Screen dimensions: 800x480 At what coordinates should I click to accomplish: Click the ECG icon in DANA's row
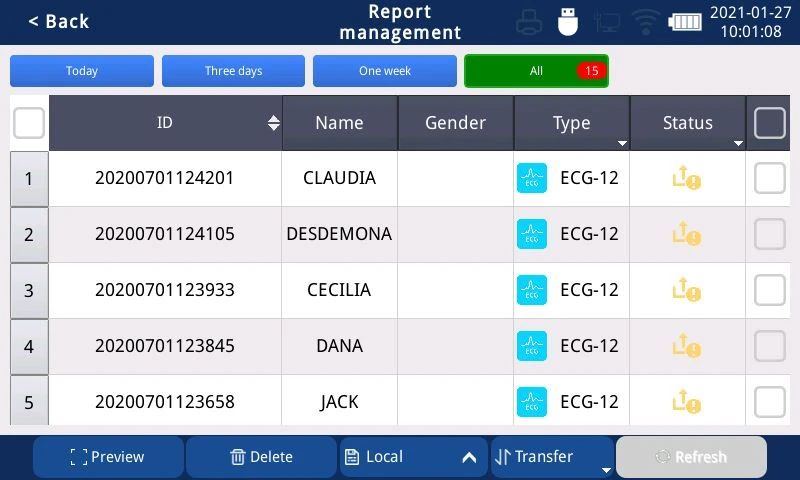(532, 346)
